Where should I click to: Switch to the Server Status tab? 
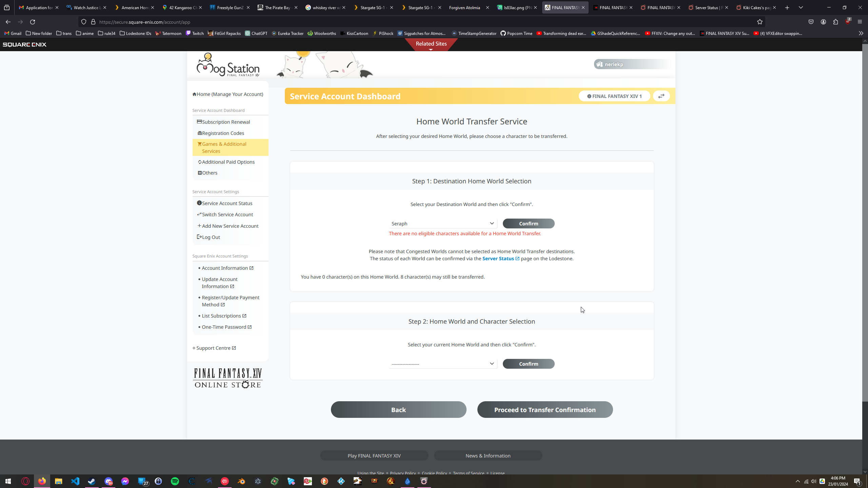pos(708,7)
